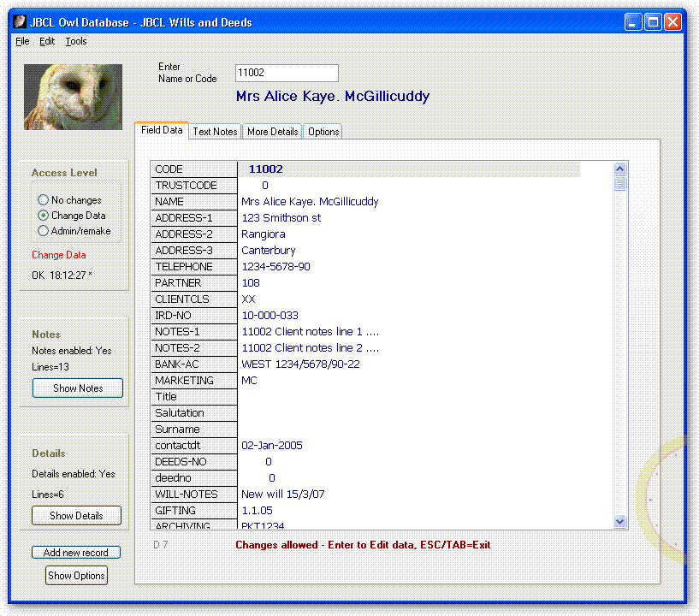
Task: Maximize the Owl Database window
Action: 653,22
